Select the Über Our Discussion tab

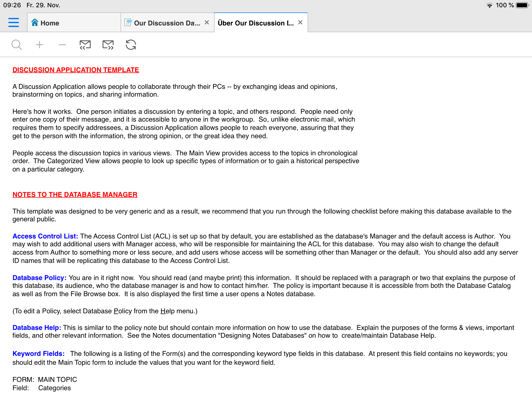pyautogui.click(x=256, y=23)
